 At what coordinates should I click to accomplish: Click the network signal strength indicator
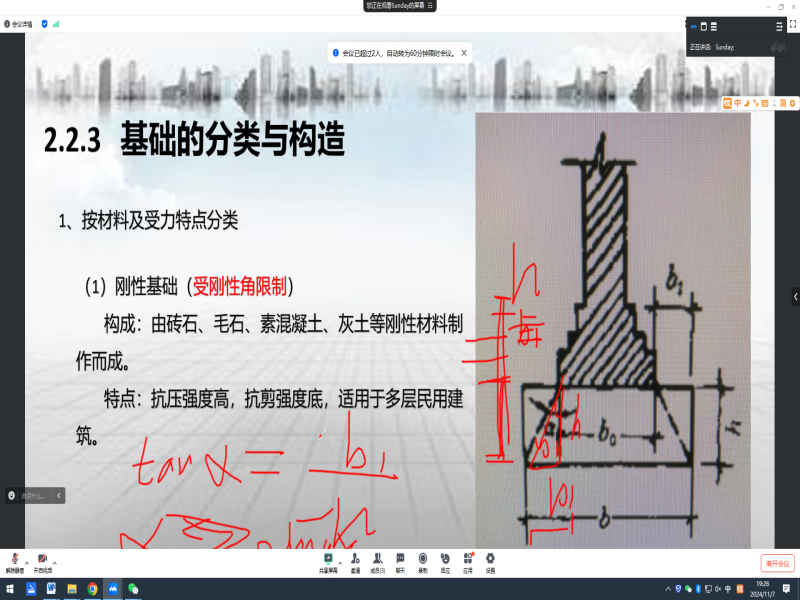point(55,22)
